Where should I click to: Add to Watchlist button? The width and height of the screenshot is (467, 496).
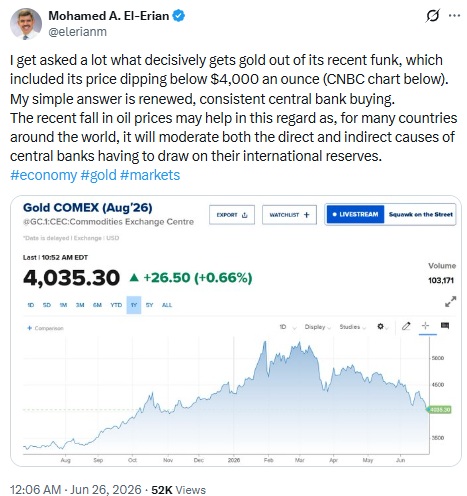(x=289, y=215)
